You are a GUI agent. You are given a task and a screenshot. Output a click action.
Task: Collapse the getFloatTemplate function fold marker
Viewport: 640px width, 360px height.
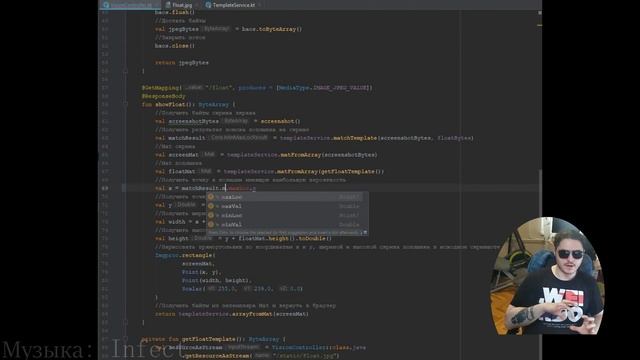click(x=126, y=339)
